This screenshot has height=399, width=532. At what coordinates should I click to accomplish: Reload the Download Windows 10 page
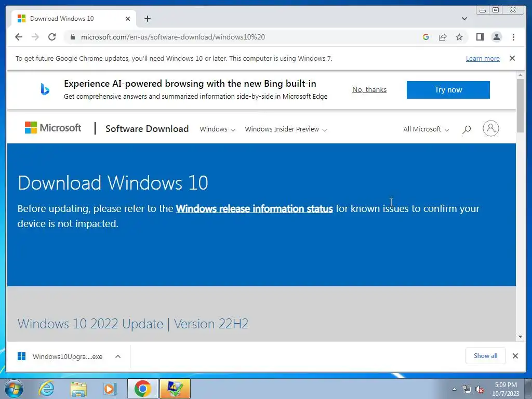tap(52, 37)
